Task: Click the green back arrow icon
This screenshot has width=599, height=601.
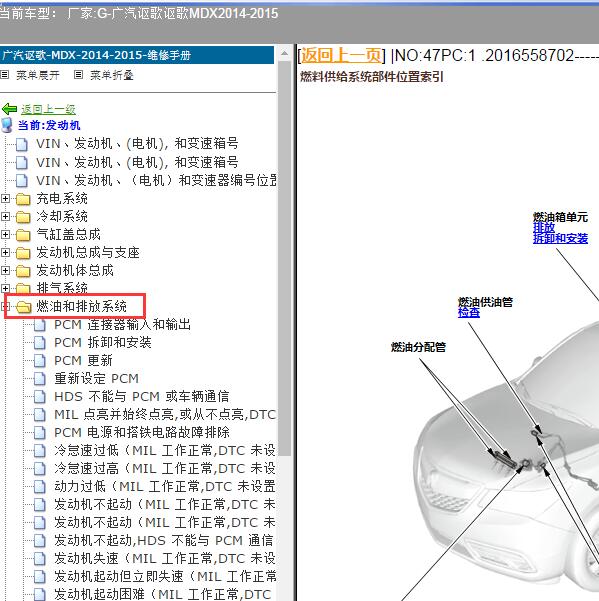Action: click(x=9, y=110)
